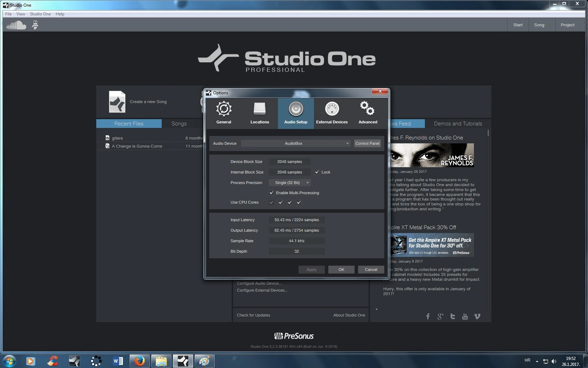This screenshot has height=368, width=588.
Task: Select the External Devices options section
Action: (x=332, y=113)
